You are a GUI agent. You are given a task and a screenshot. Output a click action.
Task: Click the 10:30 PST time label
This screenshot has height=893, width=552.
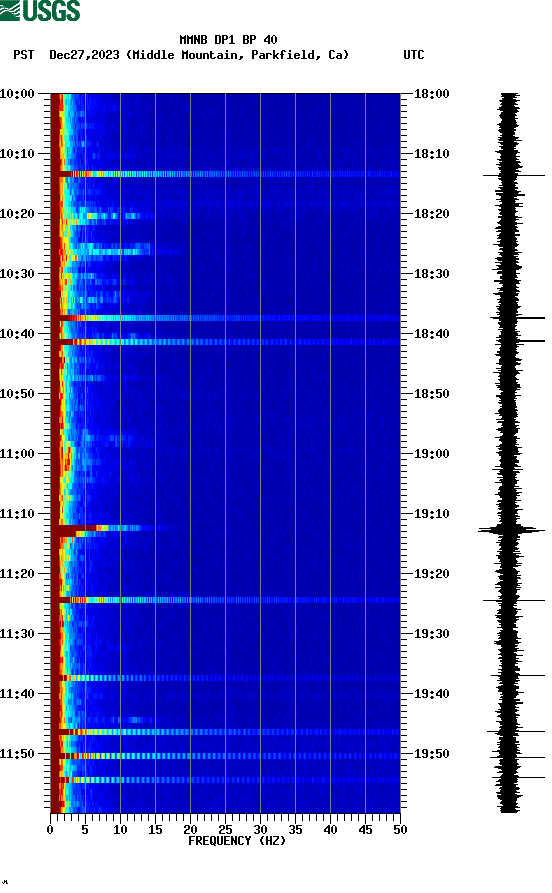click(17, 273)
